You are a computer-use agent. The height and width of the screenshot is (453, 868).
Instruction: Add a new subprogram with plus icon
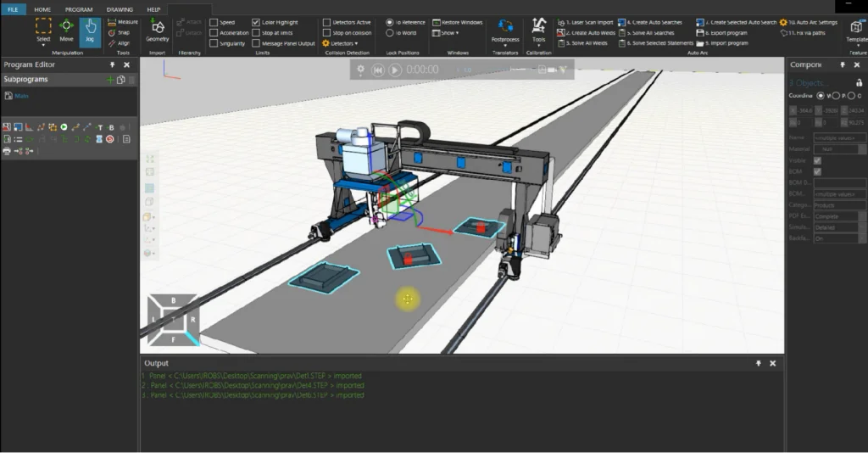pyautogui.click(x=109, y=80)
